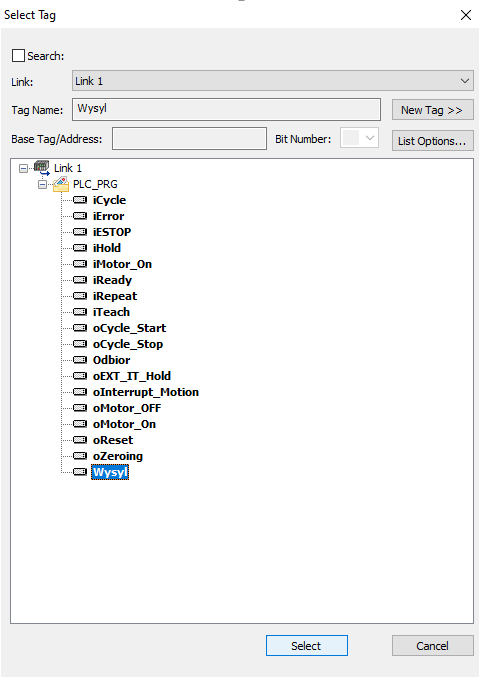The image size is (479, 678).
Task: Select the oInterrupt_Motion tag
Action: point(146,392)
